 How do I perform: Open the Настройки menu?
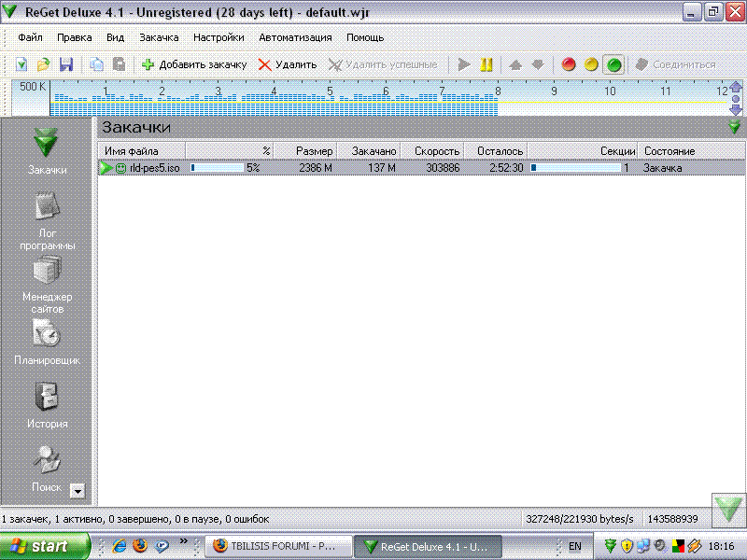(218, 37)
